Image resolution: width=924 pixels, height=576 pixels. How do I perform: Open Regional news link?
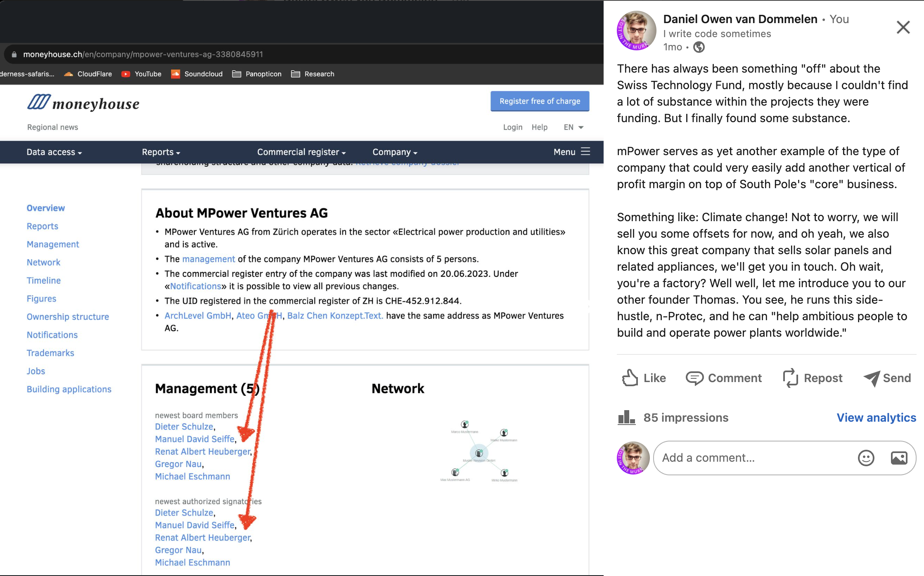pyautogui.click(x=52, y=127)
